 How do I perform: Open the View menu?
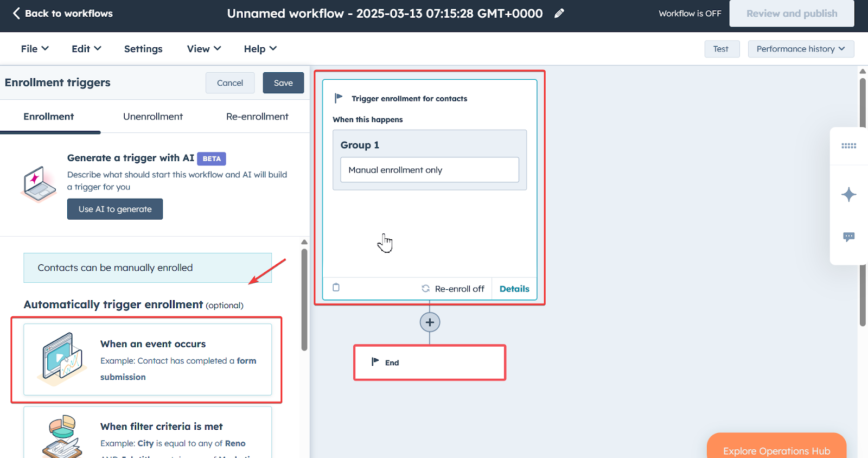click(204, 49)
